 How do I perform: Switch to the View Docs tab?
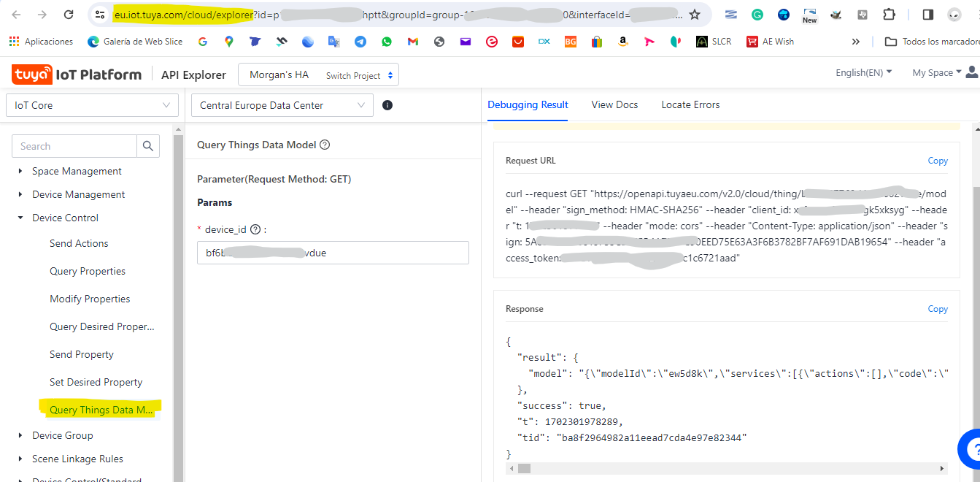[x=614, y=104]
